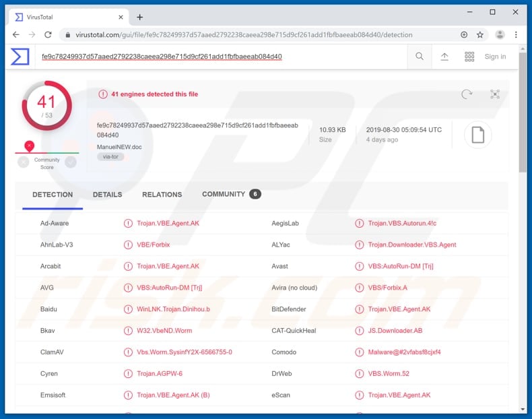Viewport: 532px width, 419px height.
Task: Click the scrollbar down arrow
Action: 523,410
